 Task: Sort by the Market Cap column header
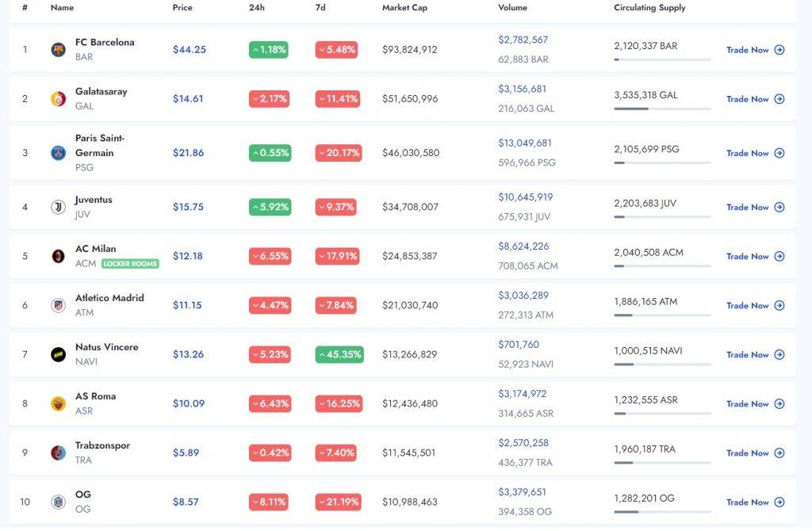[404, 8]
